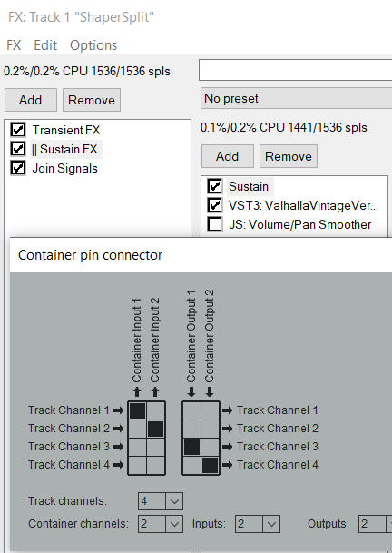Connect Track Channel 3 to Container Input 1

pyautogui.click(x=138, y=447)
